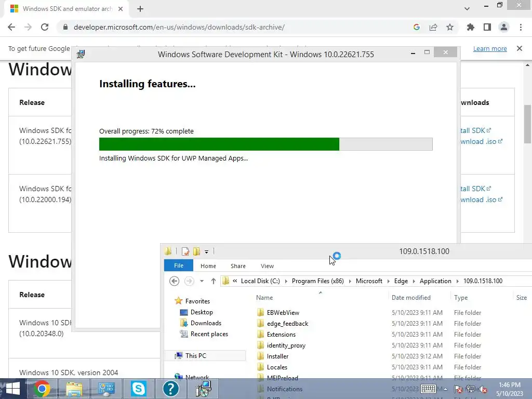Open a new Chrome tab
532x399 pixels.
(x=140, y=9)
